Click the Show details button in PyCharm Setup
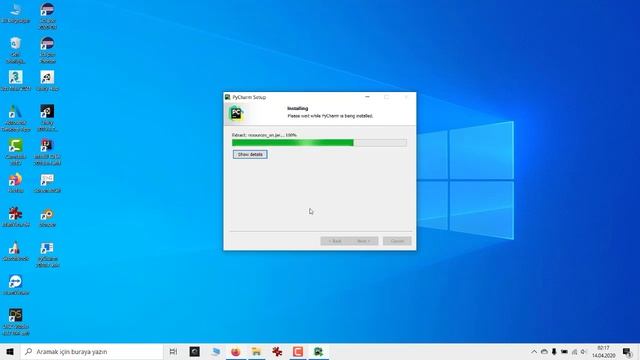 pos(250,154)
